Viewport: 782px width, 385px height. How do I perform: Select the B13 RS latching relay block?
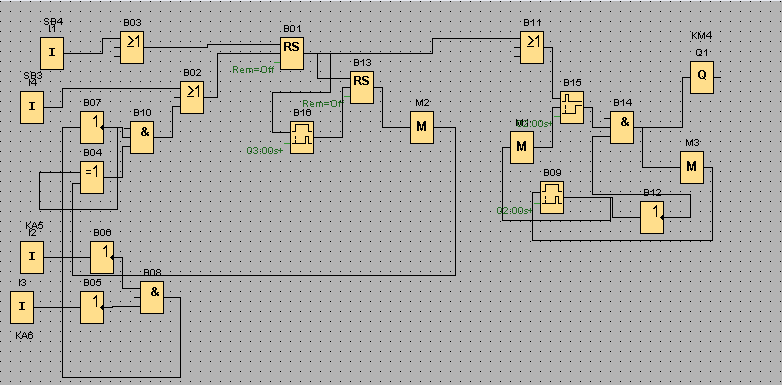[x=362, y=87]
